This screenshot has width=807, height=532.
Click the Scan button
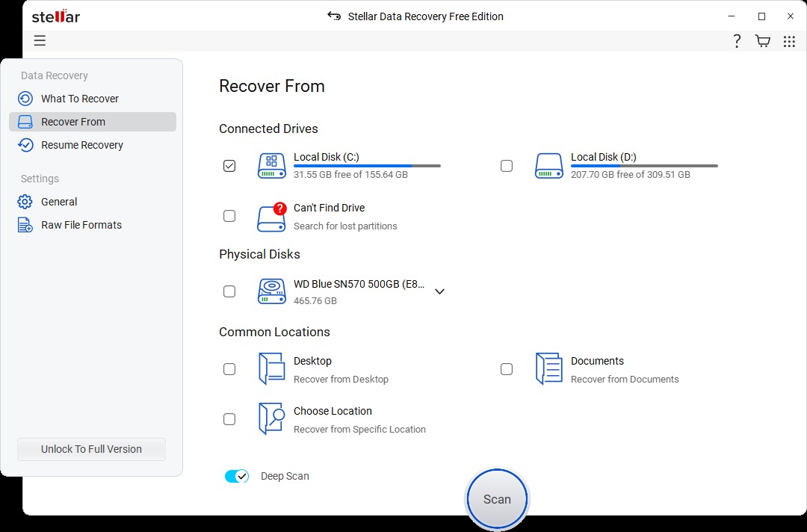(x=496, y=498)
